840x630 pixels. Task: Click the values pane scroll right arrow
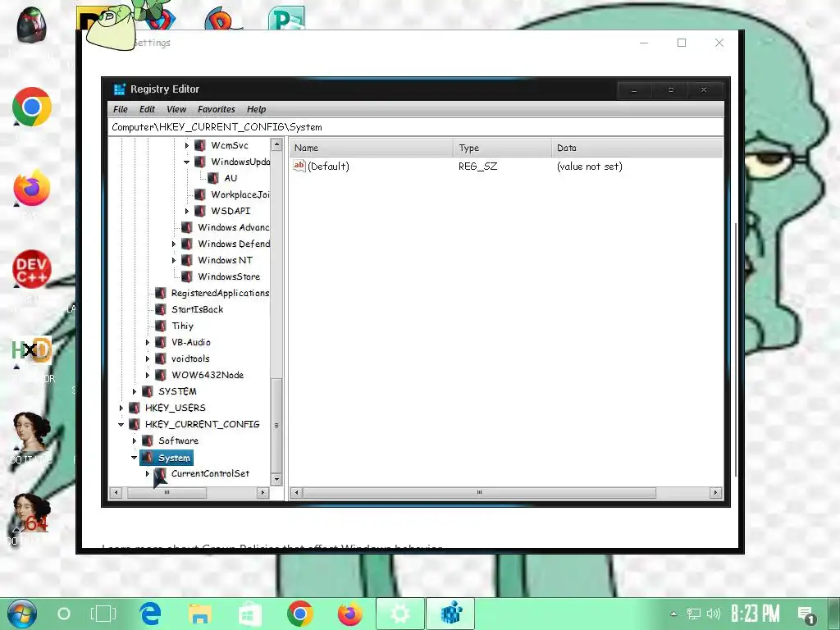coord(715,492)
